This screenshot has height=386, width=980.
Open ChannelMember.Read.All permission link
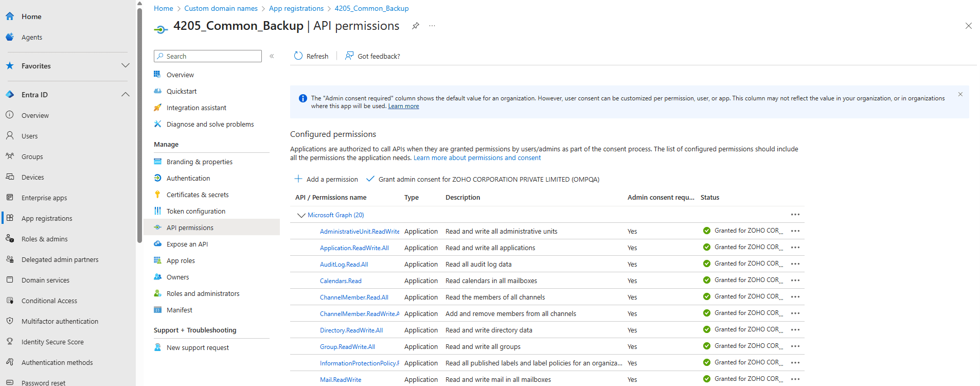pyautogui.click(x=354, y=297)
